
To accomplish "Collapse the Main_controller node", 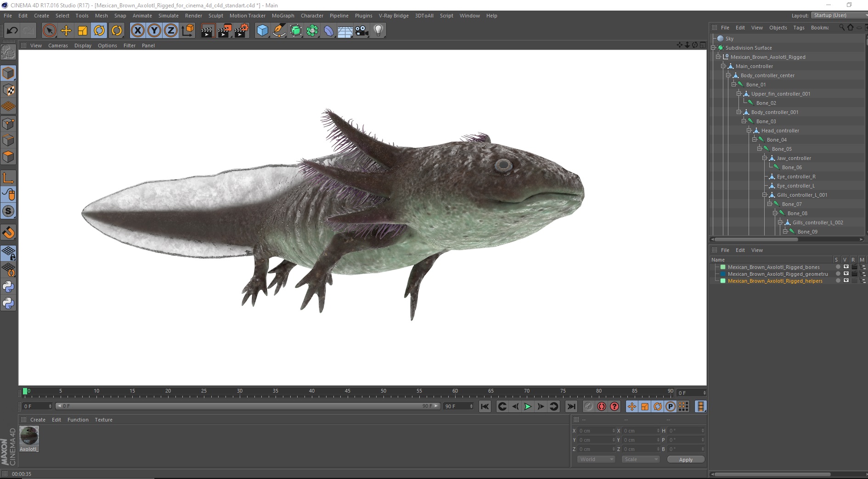I will (x=723, y=66).
